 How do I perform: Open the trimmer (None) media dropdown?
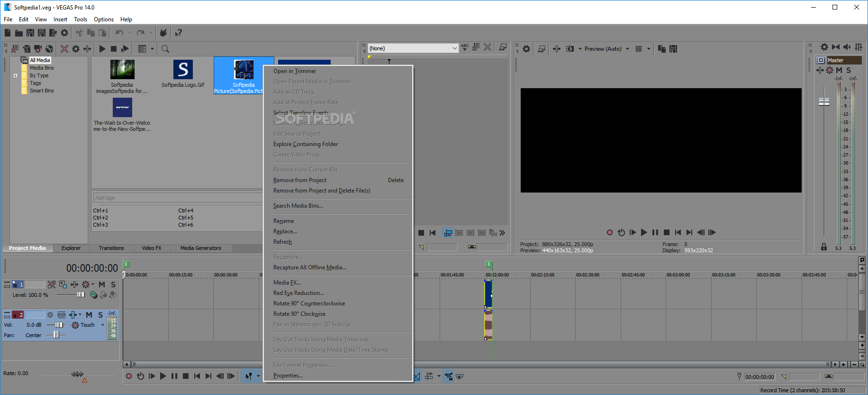(413, 48)
